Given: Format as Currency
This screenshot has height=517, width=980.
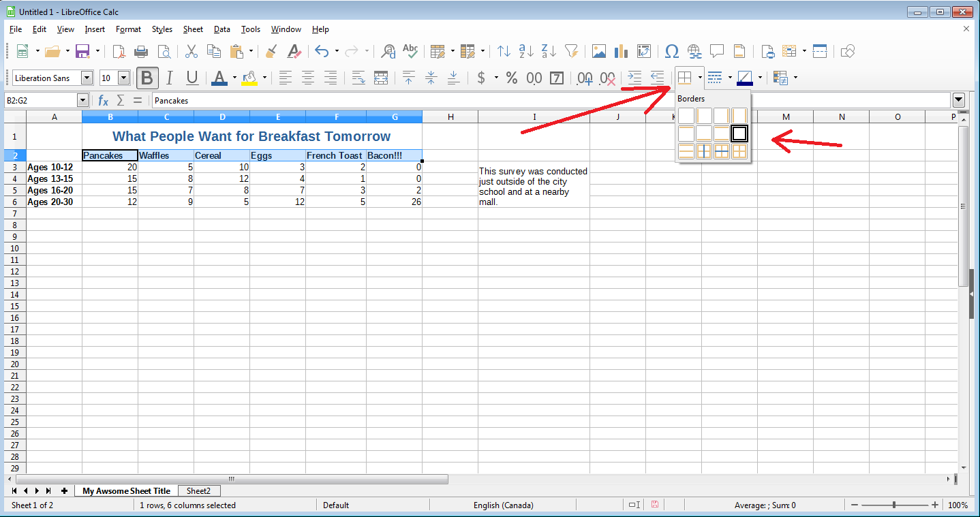Looking at the screenshot, I should (481, 78).
